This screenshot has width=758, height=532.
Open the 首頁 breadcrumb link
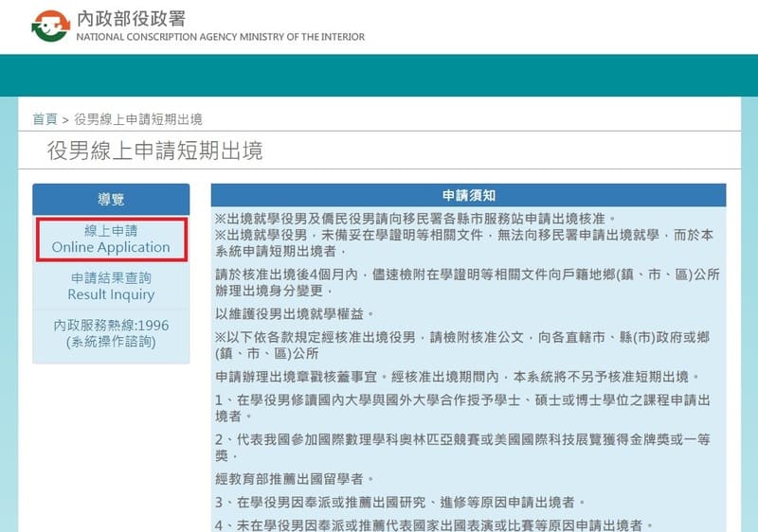point(45,119)
